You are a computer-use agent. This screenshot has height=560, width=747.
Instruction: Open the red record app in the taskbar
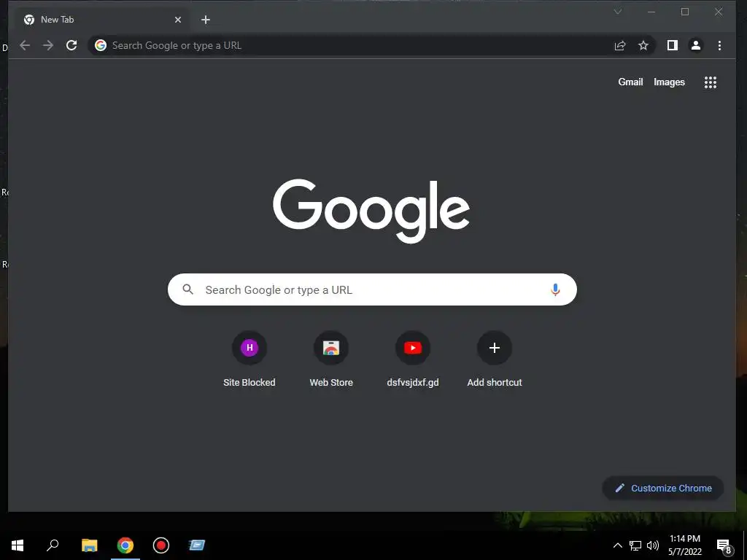tap(161, 545)
